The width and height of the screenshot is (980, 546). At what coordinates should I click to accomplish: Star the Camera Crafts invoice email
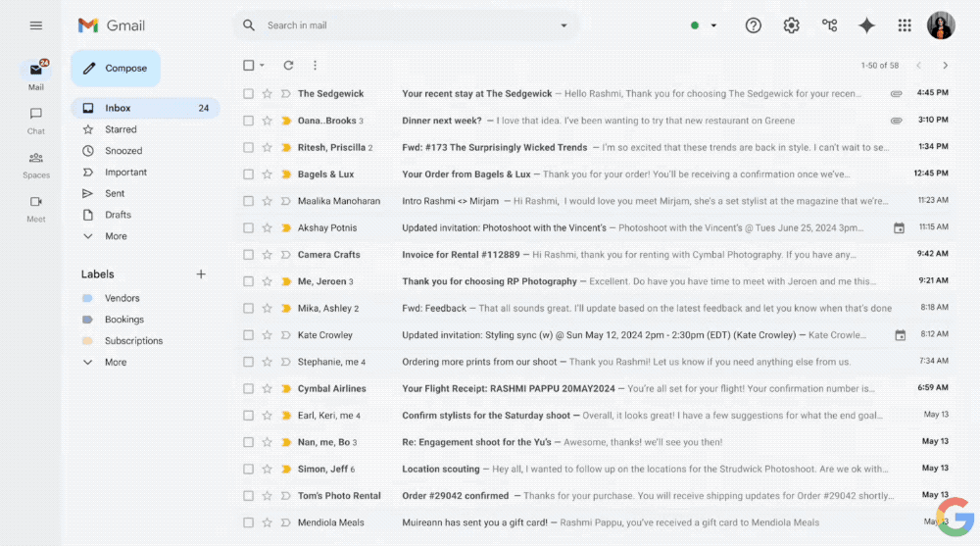point(267,255)
